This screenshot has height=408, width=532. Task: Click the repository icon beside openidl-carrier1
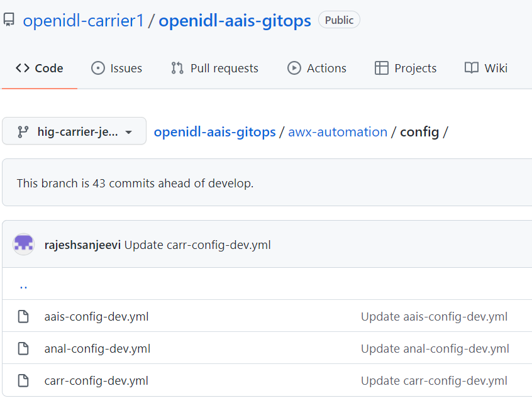tap(9, 19)
